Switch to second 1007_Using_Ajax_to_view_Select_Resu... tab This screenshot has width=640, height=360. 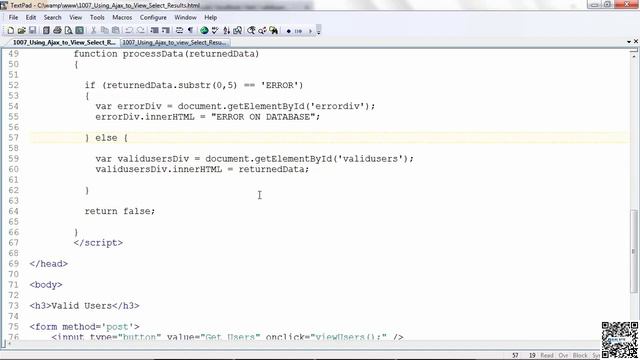(x=175, y=42)
